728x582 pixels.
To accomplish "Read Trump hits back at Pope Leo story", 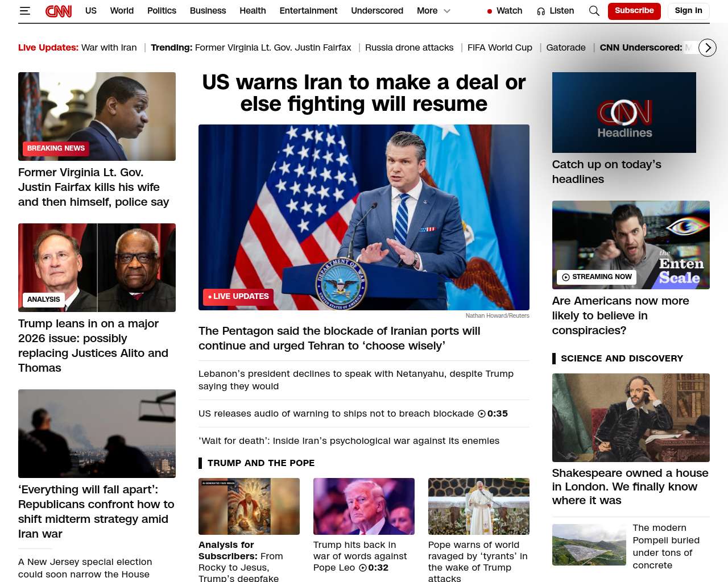I will point(360,556).
